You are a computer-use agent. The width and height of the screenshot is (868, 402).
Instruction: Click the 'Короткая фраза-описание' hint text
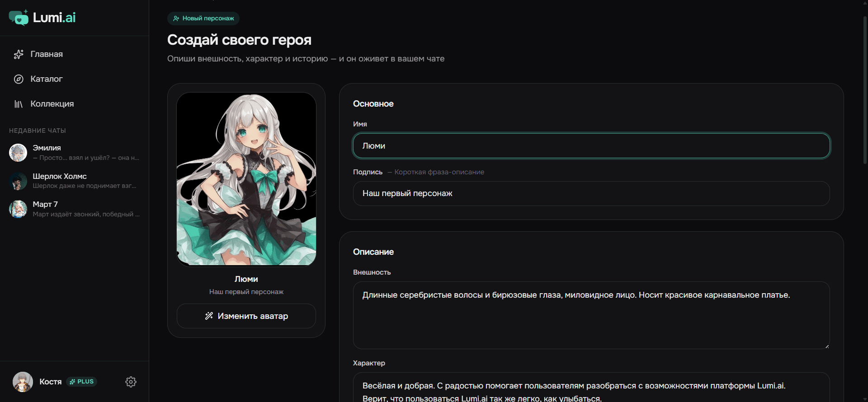click(x=439, y=172)
